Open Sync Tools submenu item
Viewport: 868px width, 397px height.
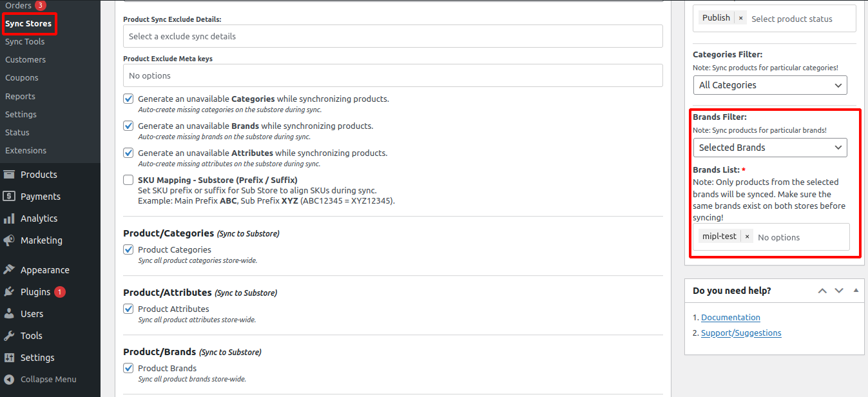(x=25, y=41)
